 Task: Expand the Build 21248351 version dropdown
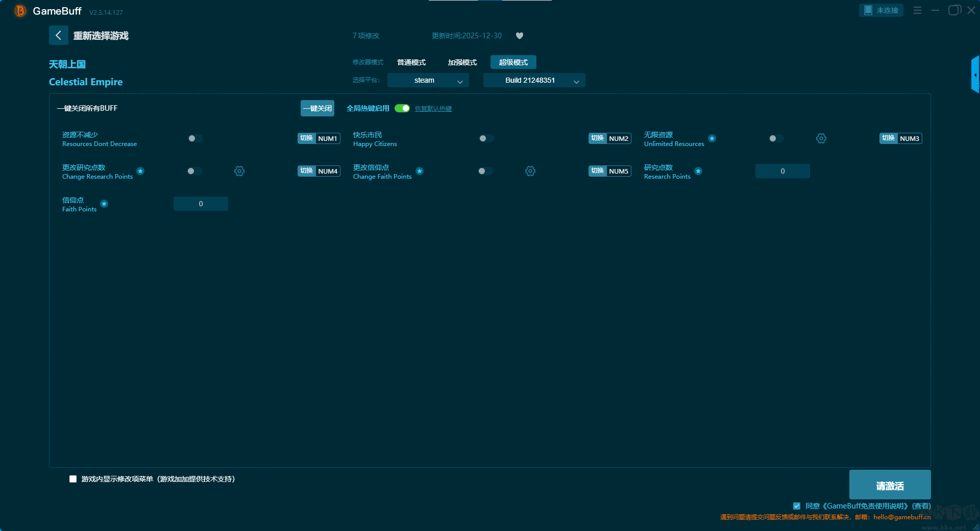(x=534, y=80)
